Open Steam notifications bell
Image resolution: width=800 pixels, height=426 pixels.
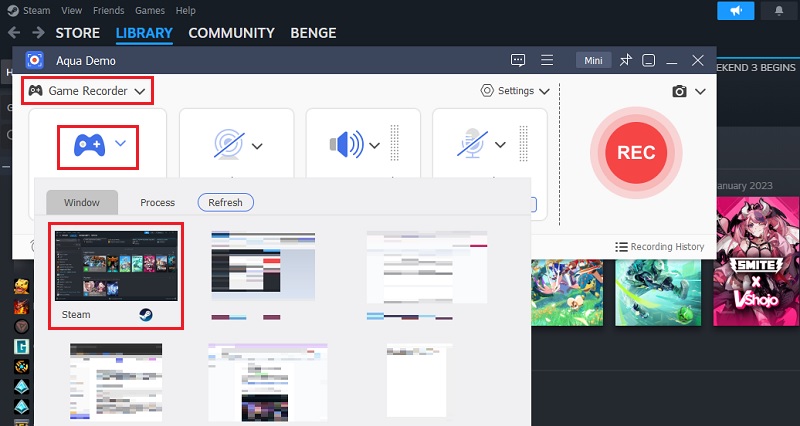point(779,11)
